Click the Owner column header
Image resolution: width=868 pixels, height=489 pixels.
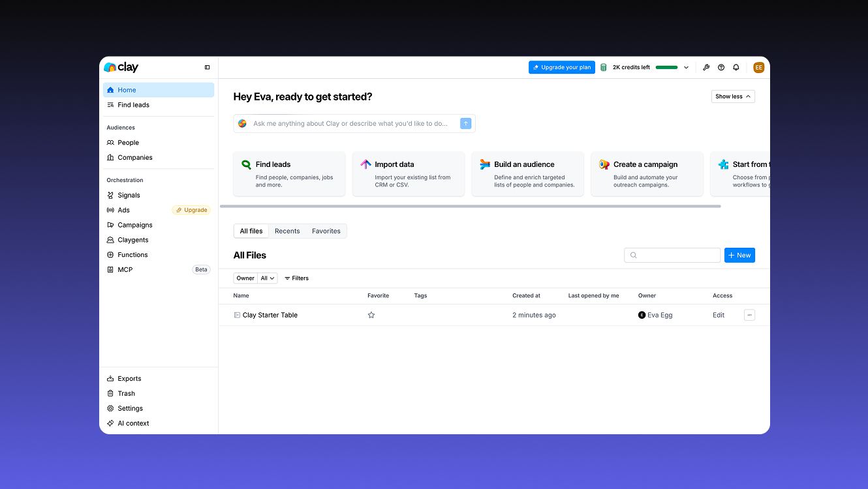(647, 296)
